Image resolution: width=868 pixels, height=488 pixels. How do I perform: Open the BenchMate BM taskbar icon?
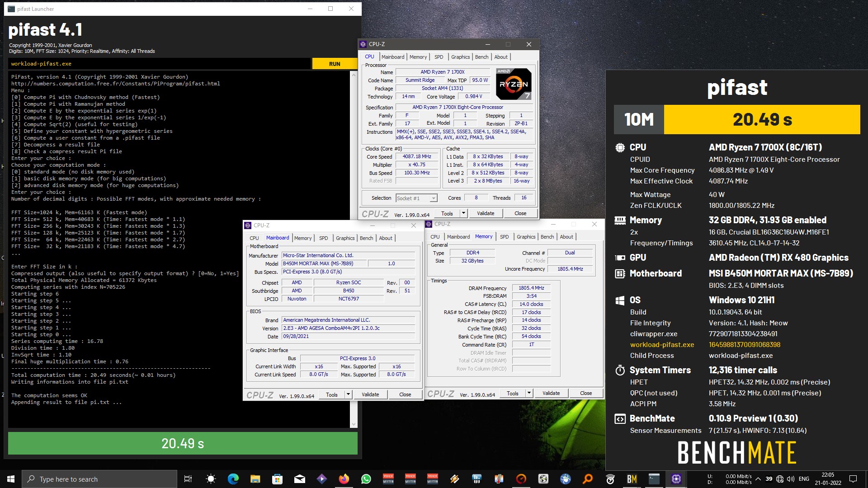tap(632, 479)
